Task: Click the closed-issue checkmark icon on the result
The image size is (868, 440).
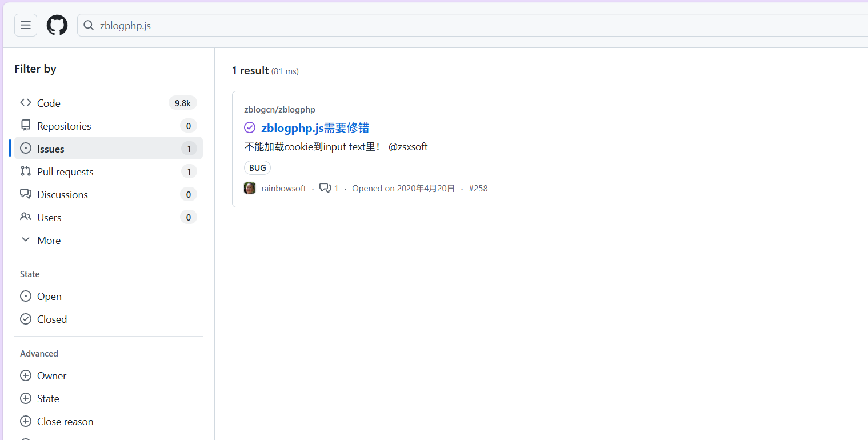Action: point(250,127)
